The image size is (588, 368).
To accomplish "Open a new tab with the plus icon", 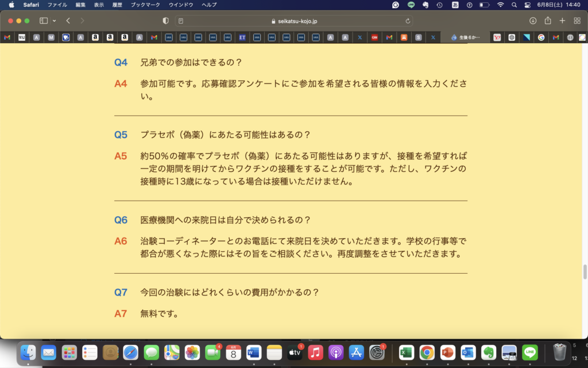I will click(562, 21).
